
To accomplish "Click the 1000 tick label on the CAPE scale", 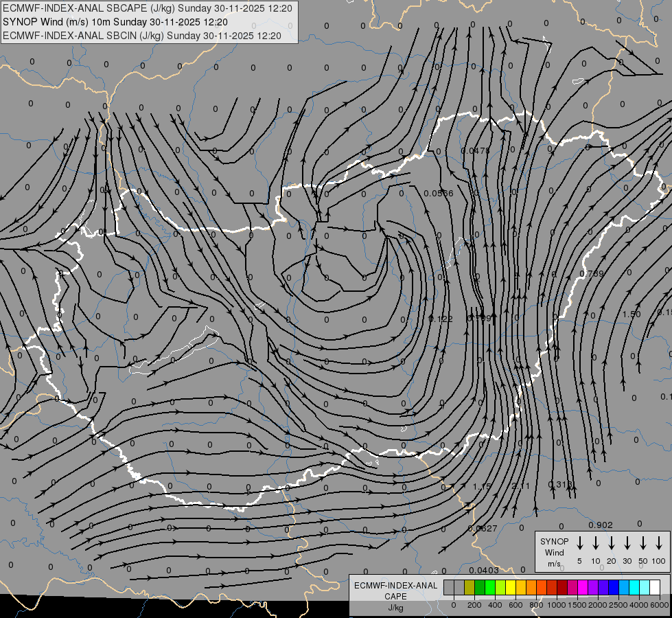I will 557,605.
